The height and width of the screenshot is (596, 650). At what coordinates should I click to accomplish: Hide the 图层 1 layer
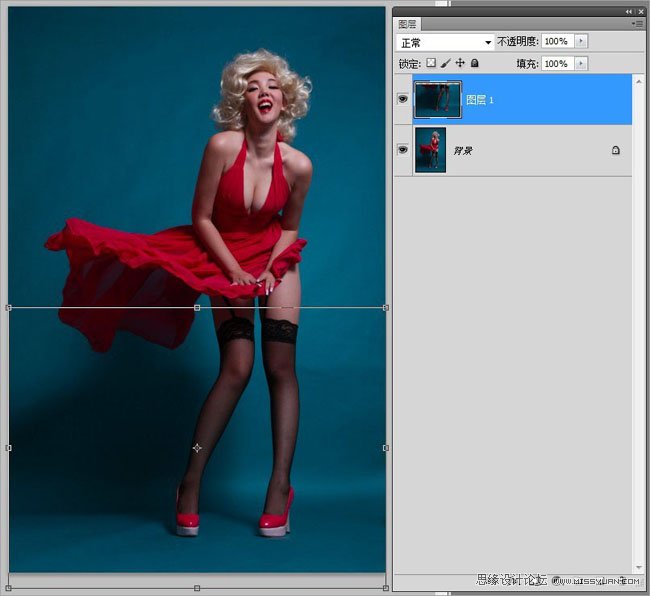(x=403, y=99)
